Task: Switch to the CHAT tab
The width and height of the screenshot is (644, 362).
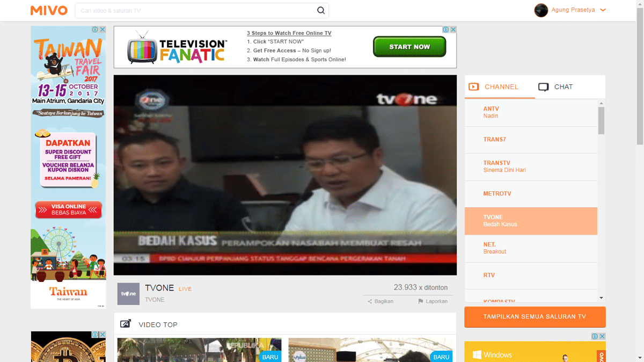Action: [x=556, y=86]
